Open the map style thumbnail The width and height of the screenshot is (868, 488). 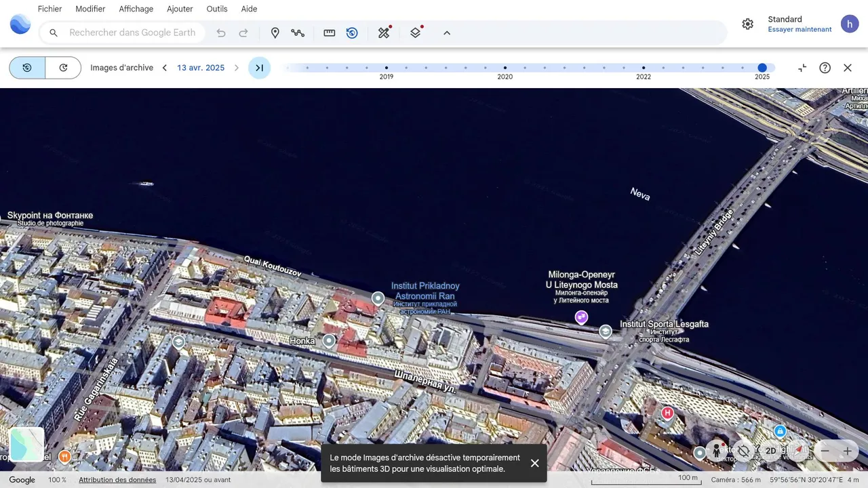tap(27, 445)
